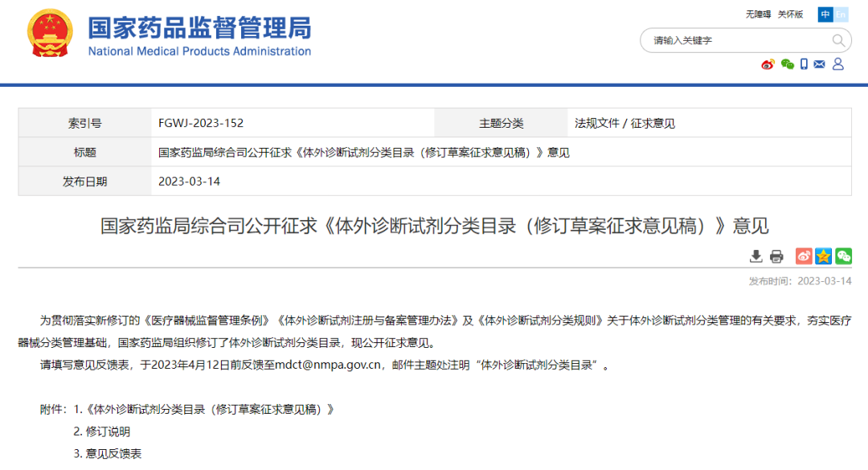868x470 pixels.
Task: Open the user account icon
Action: pyautogui.click(x=838, y=64)
